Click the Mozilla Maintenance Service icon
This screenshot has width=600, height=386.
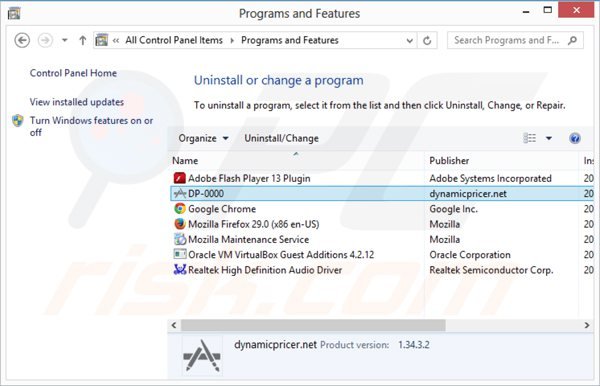[x=179, y=239]
